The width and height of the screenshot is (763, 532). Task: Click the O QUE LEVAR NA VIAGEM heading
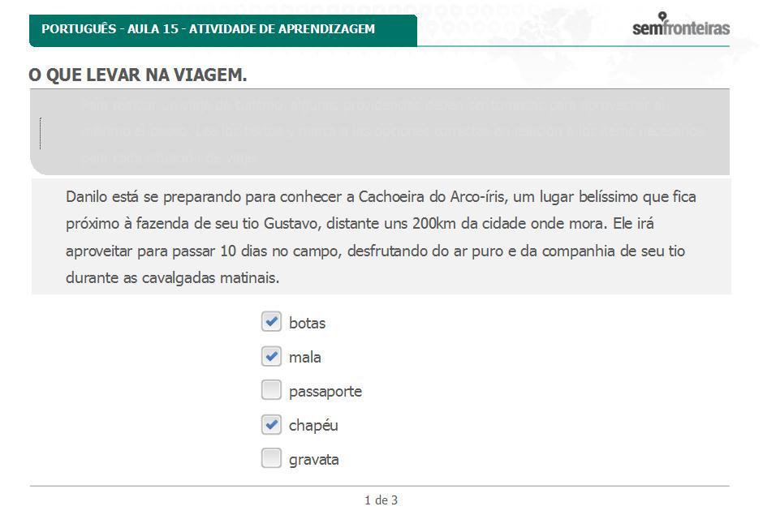pyautogui.click(x=138, y=75)
